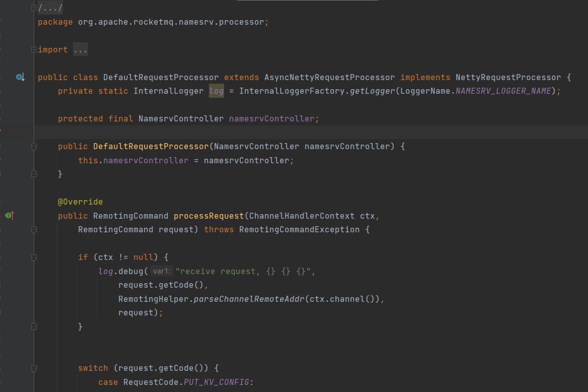The height and width of the screenshot is (392, 588).
Task: Click the PUT_KV_CONFIG case constant
Action: (x=216, y=382)
